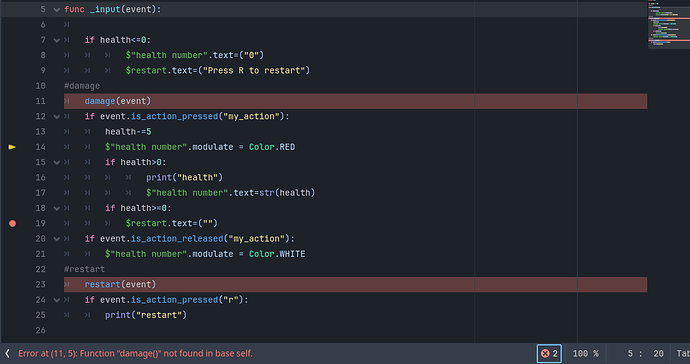
Task: Collapse the fold arrow on line 18
Action: click(56, 208)
